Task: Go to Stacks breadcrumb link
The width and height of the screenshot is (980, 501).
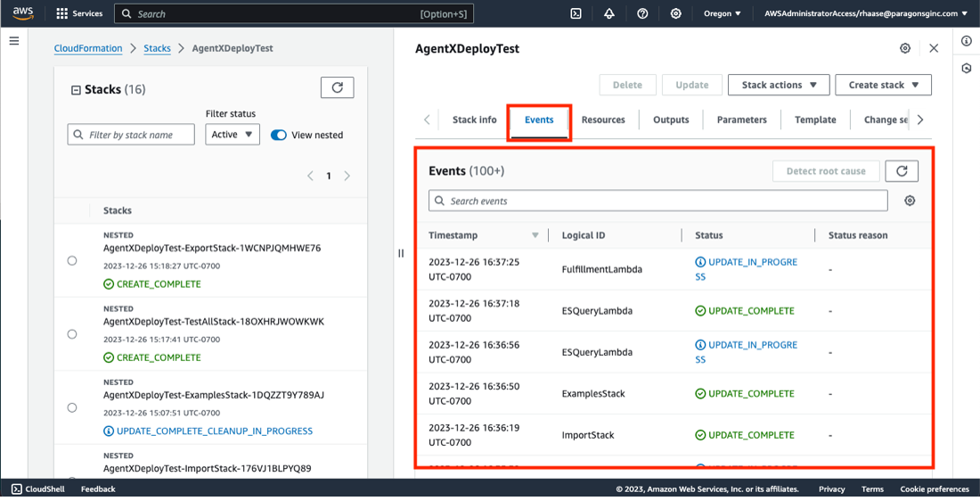Action: click(x=157, y=48)
